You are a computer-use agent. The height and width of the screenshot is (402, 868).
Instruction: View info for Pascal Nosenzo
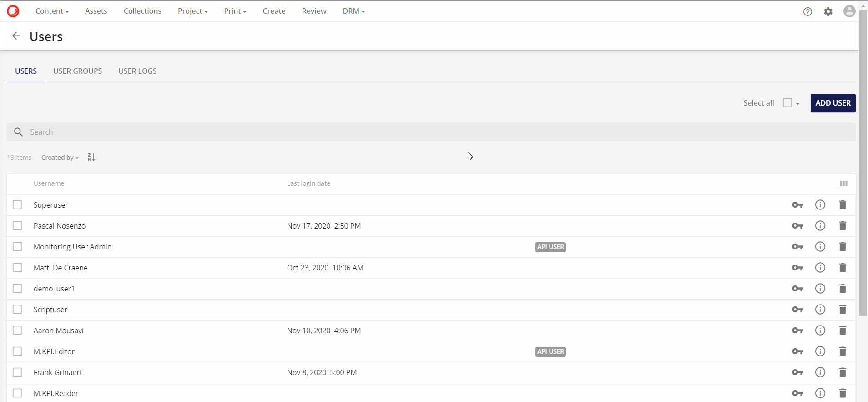820,226
